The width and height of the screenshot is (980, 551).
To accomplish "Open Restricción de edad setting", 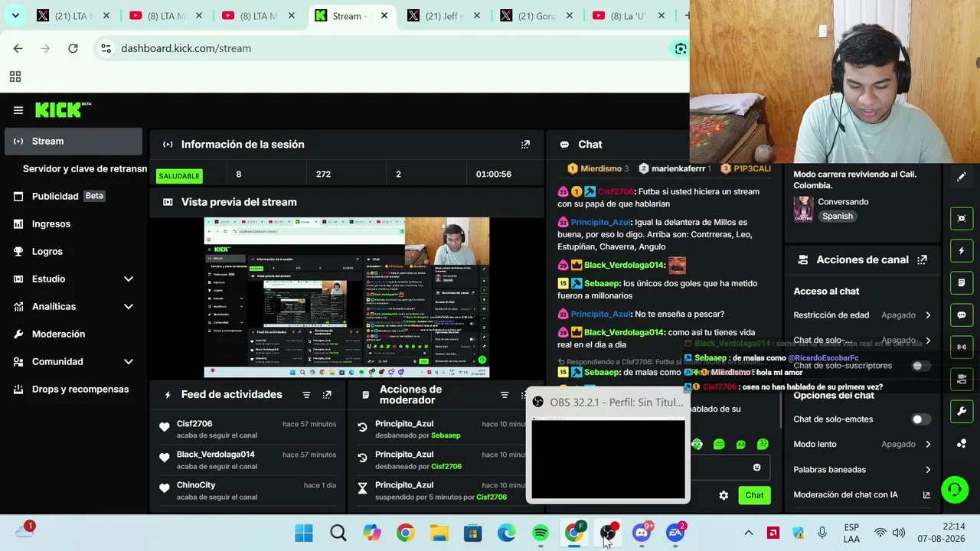I will [x=862, y=315].
